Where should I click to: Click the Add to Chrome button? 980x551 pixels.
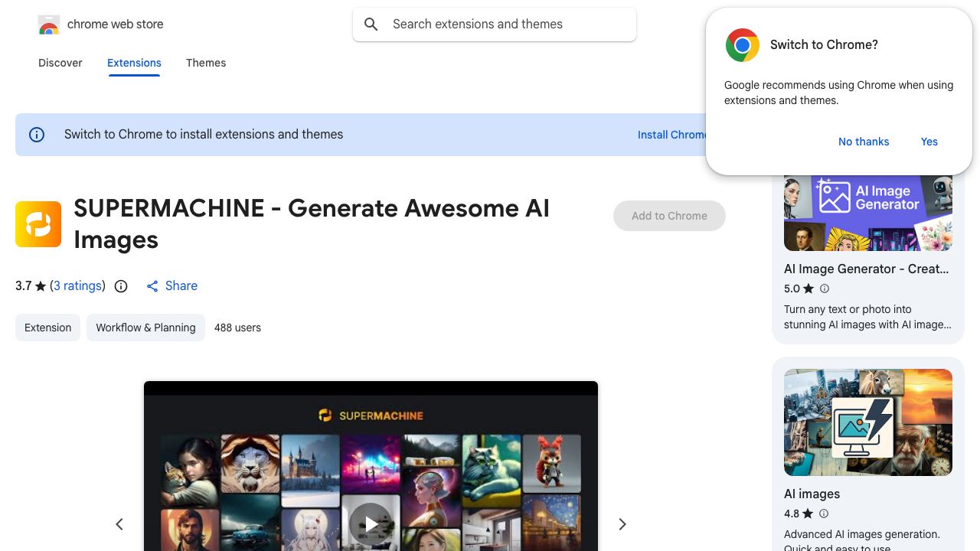tap(669, 216)
